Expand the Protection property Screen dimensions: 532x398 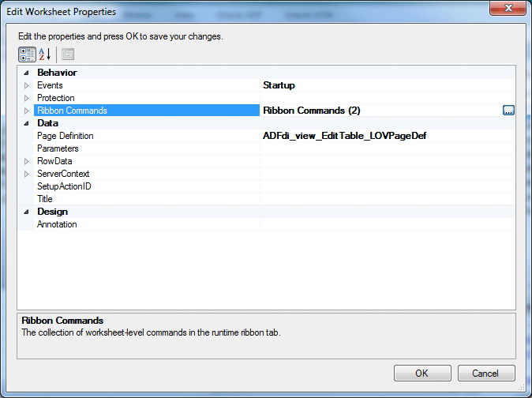[26, 98]
